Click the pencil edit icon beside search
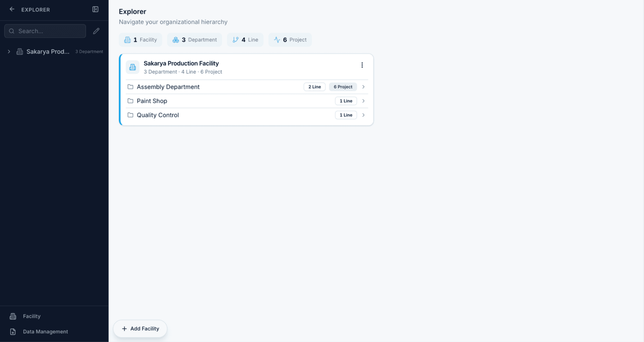The height and width of the screenshot is (342, 644). 96,31
